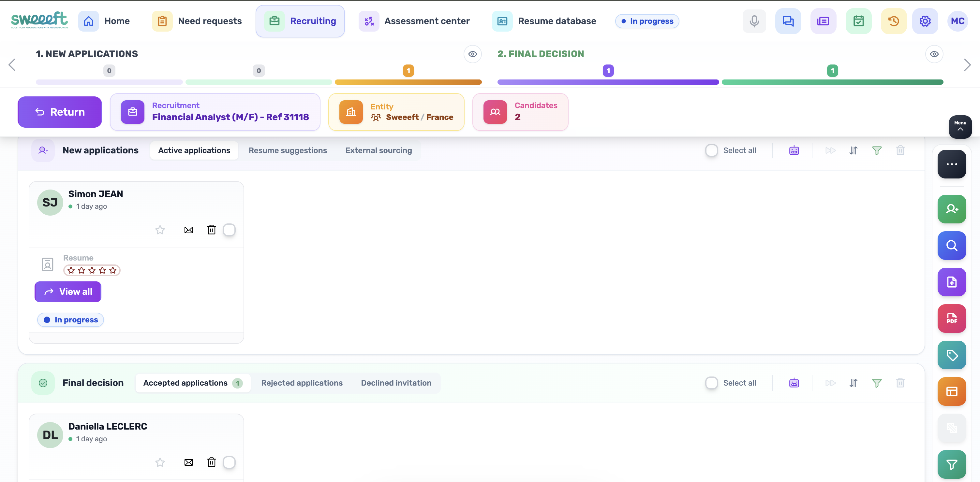This screenshot has height=482, width=980.
Task: Open the green filter icon next to Select all
Action: [877, 150]
